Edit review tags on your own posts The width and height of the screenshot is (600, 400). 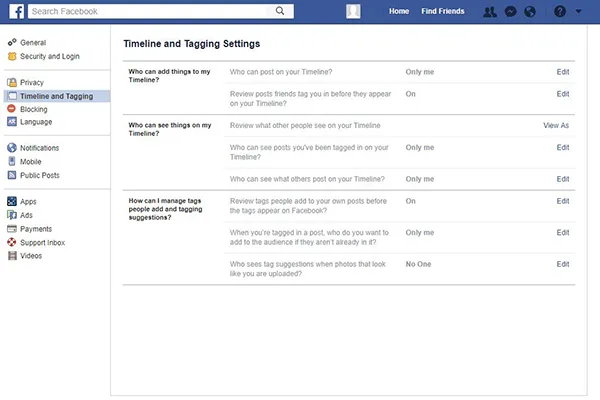[x=562, y=201]
